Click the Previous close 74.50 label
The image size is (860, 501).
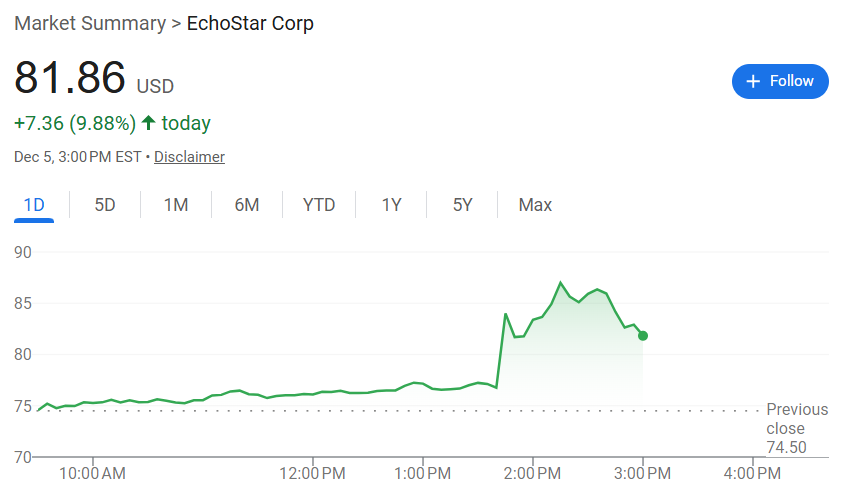(797, 428)
